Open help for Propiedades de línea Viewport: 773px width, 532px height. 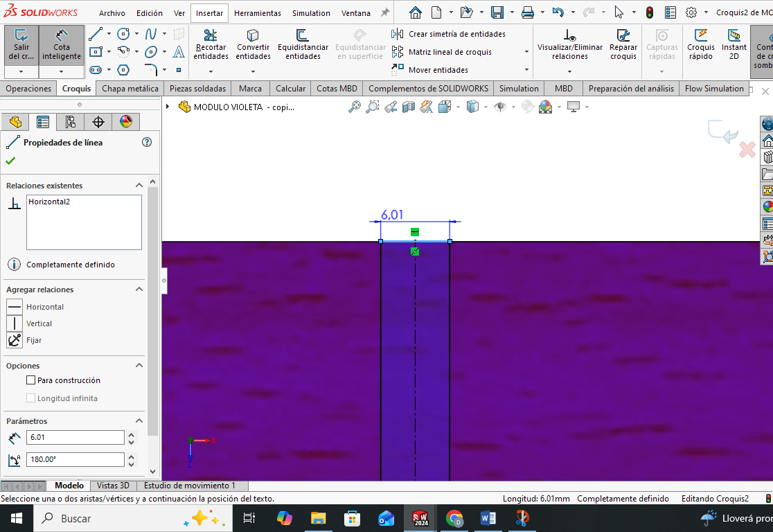click(x=147, y=142)
